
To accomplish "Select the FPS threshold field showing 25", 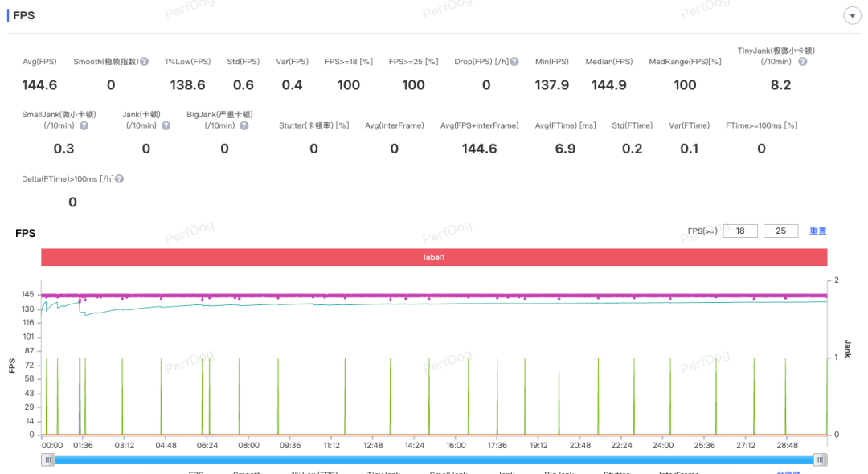I will click(780, 231).
